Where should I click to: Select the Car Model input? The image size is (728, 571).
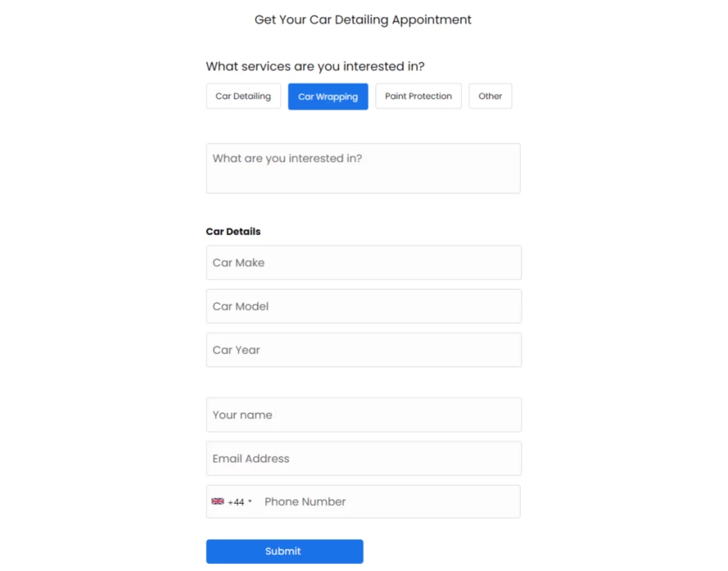363,306
